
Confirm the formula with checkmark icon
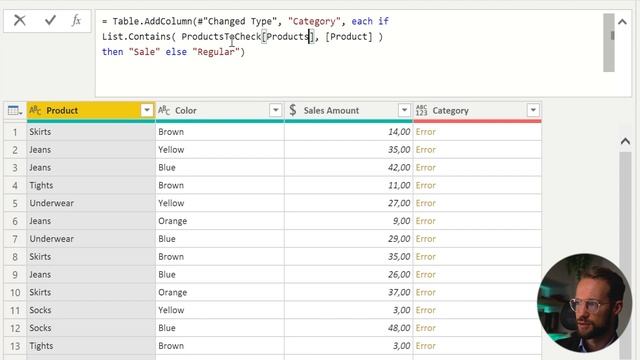click(50, 20)
